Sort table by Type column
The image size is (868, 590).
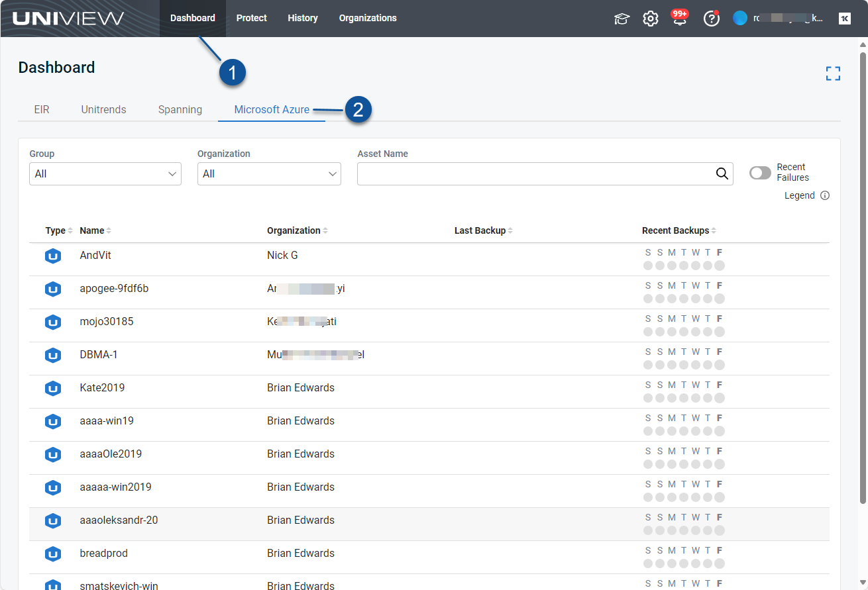[59, 230]
